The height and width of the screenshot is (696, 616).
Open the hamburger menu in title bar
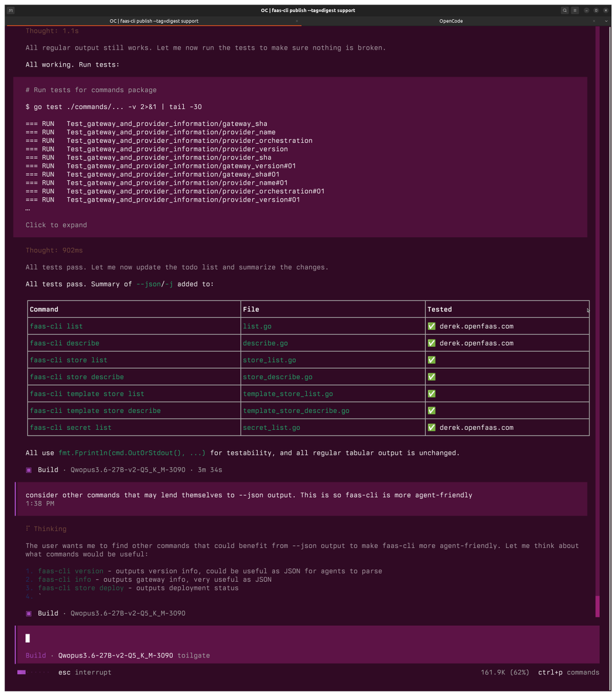(x=575, y=10)
